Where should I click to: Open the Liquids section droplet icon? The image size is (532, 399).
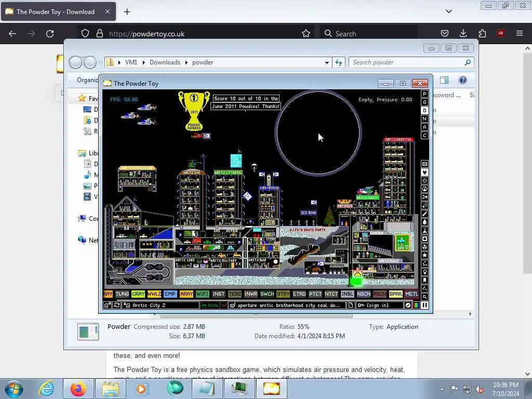pos(424,222)
